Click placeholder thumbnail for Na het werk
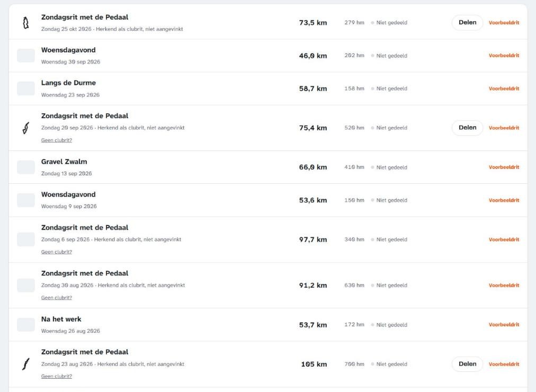 (x=25, y=325)
